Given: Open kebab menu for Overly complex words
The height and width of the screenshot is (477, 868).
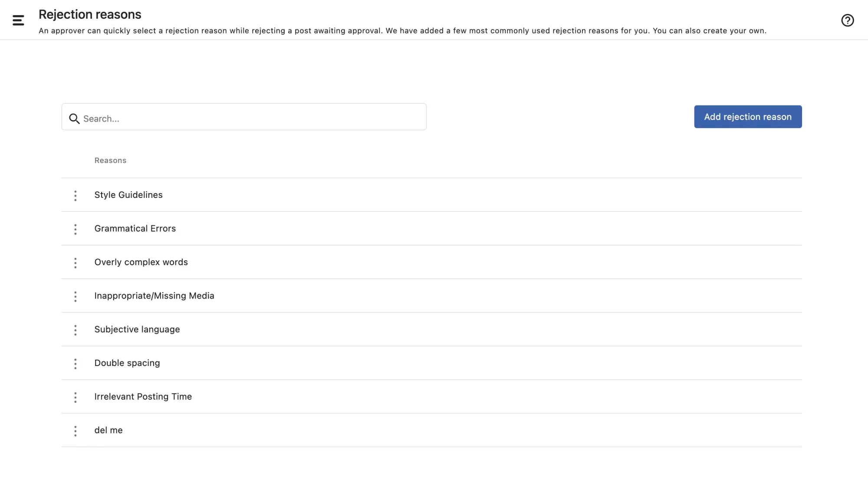Looking at the screenshot, I should [76, 263].
